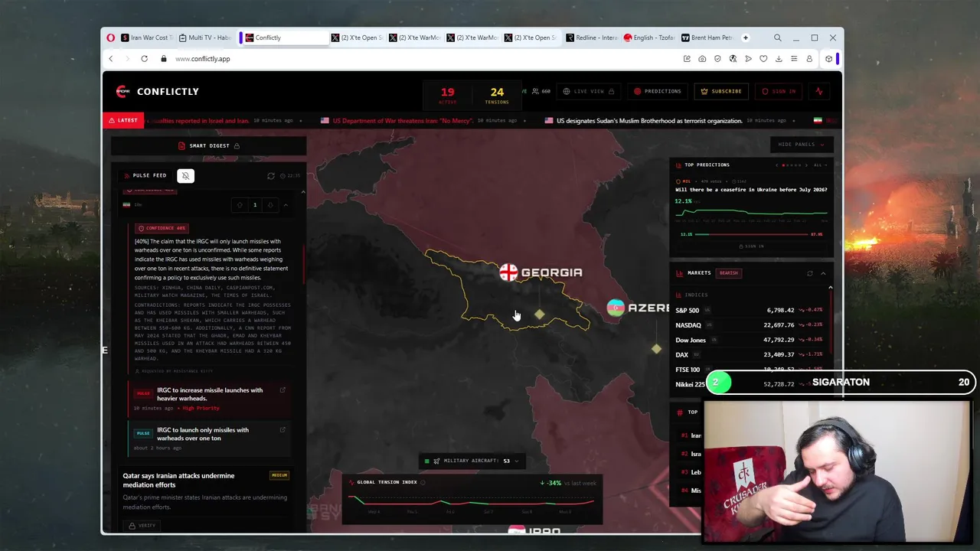The width and height of the screenshot is (980, 551).
Task: Click the diamond event marker inside Georgia
Action: pos(540,315)
